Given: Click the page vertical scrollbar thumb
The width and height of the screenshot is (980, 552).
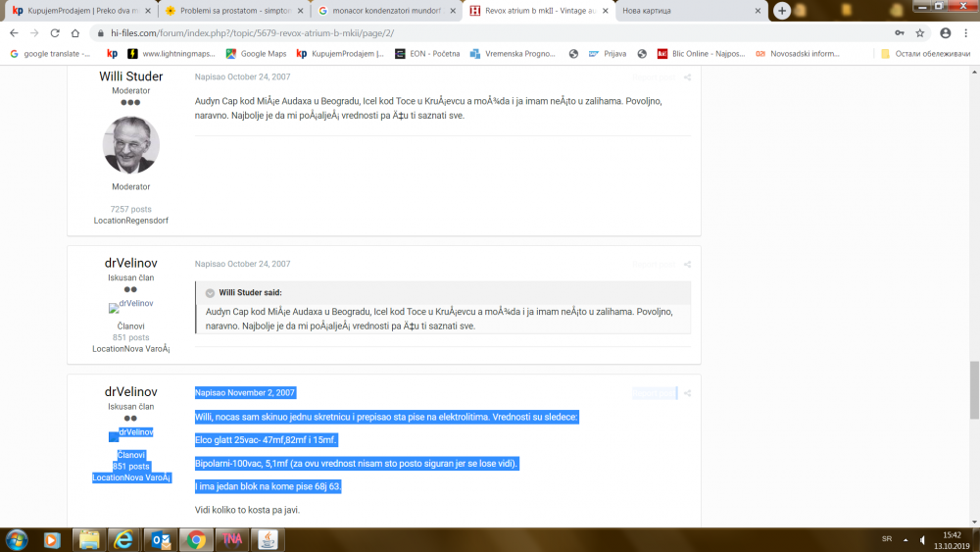Looking at the screenshot, I should [974, 389].
